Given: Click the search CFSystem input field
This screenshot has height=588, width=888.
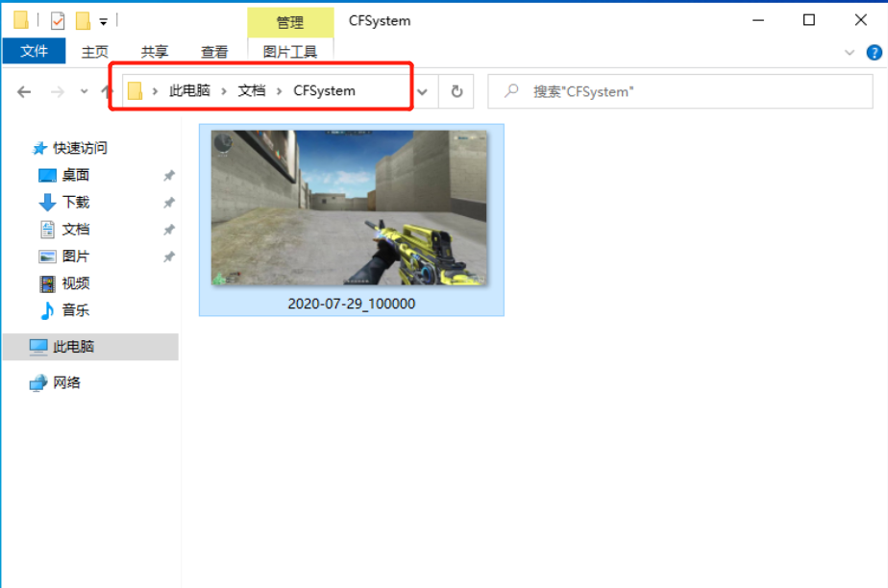Looking at the screenshot, I should 680,91.
